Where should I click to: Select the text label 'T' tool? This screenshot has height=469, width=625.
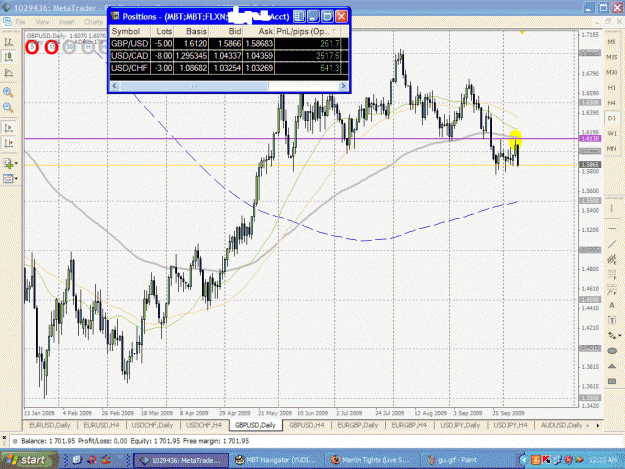[612, 320]
